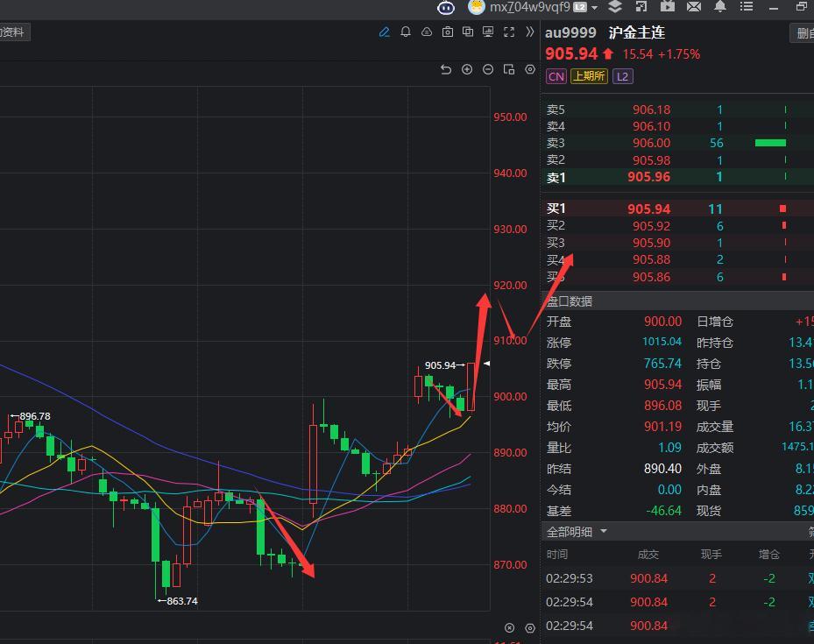Expand the mx704w9vqf9 account dropdown arrow
This screenshot has width=814, height=644.
pos(594,7)
